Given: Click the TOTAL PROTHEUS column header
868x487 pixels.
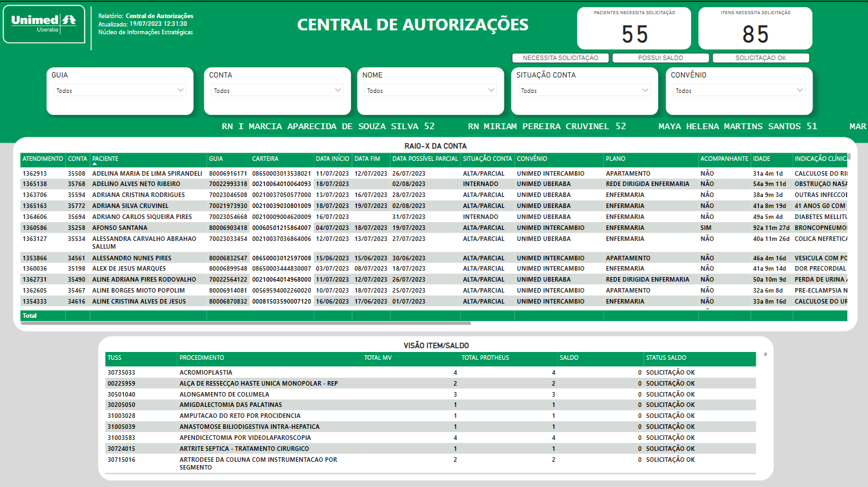Looking at the screenshot, I should click(x=485, y=358).
